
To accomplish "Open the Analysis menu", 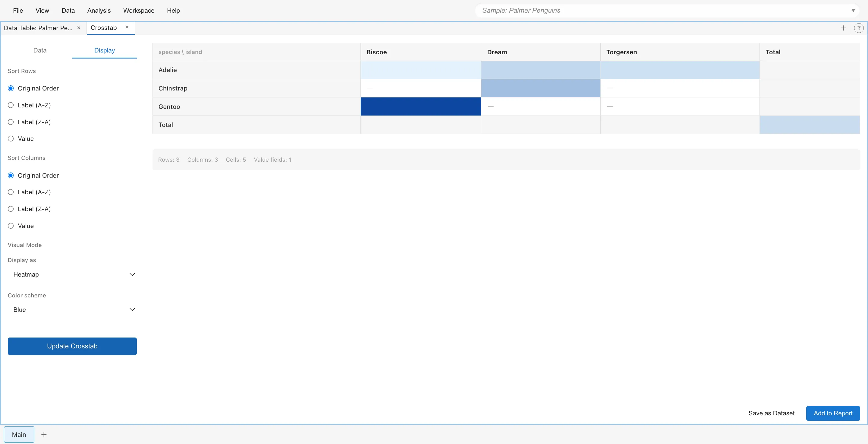I will (99, 11).
